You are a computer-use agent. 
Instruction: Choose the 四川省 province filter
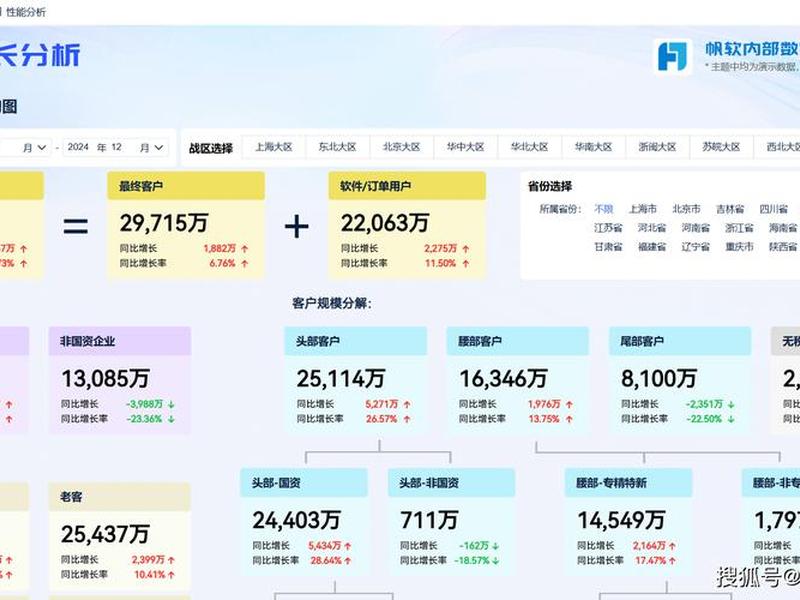(x=773, y=209)
